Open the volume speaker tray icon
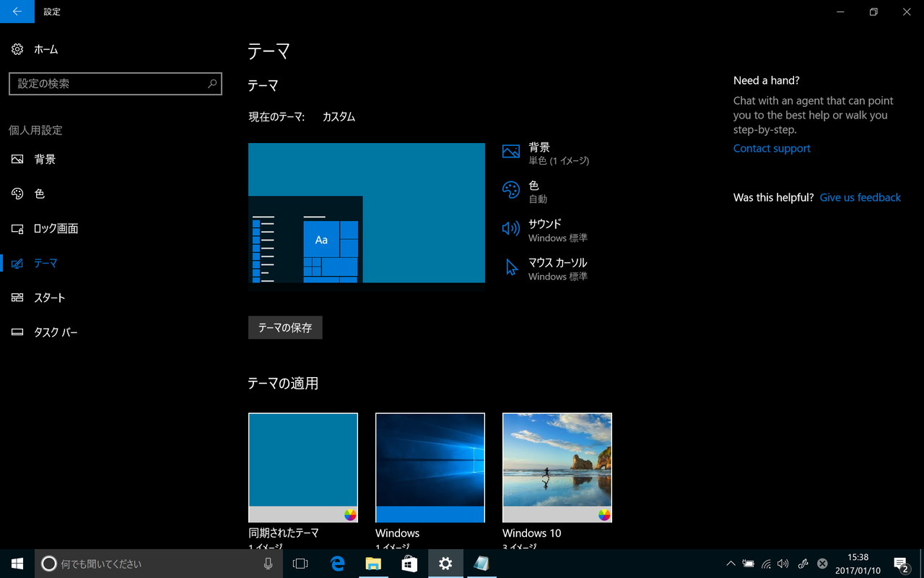The image size is (924, 578). click(784, 564)
